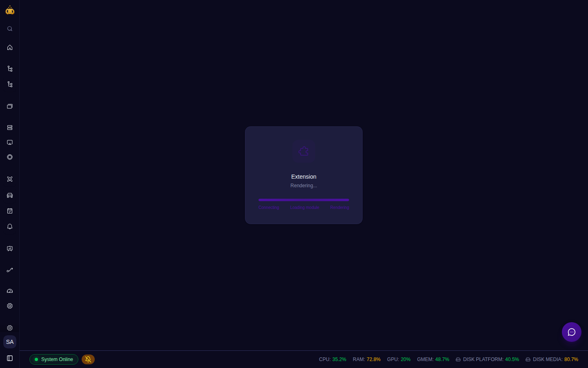Open the face recognition scan icon
Screen dimensions: 588x368
(10, 179)
